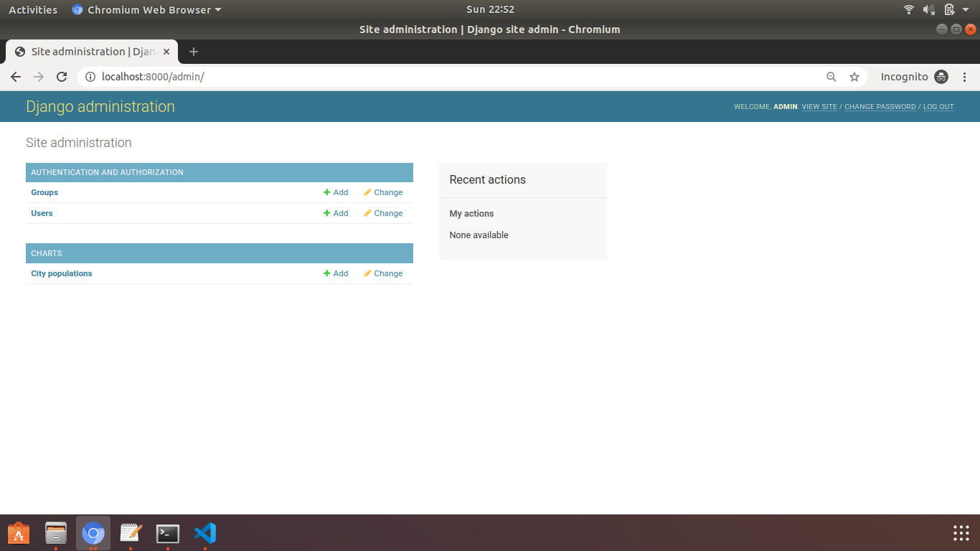Click the LOG OUT link
Viewport: 980px width, 551px height.
click(x=938, y=107)
